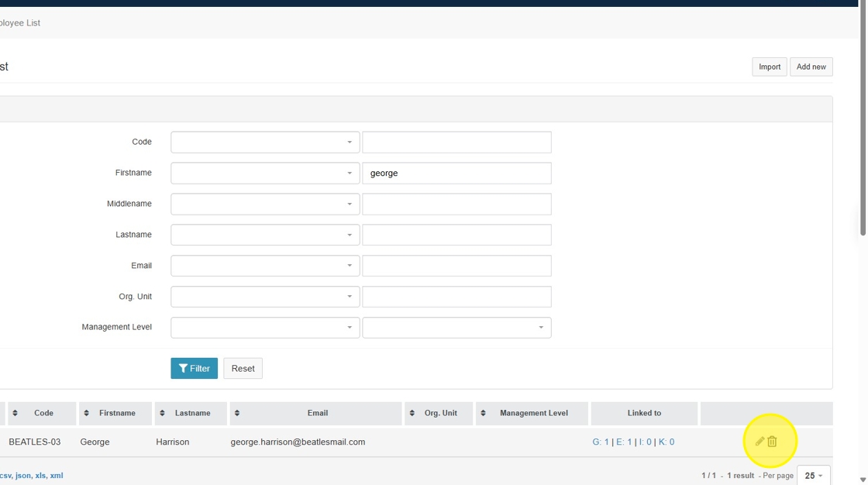The height and width of the screenshot is (485, 868).
Task: Click the Firstname field containing george
Action: [x=456, y=174]
